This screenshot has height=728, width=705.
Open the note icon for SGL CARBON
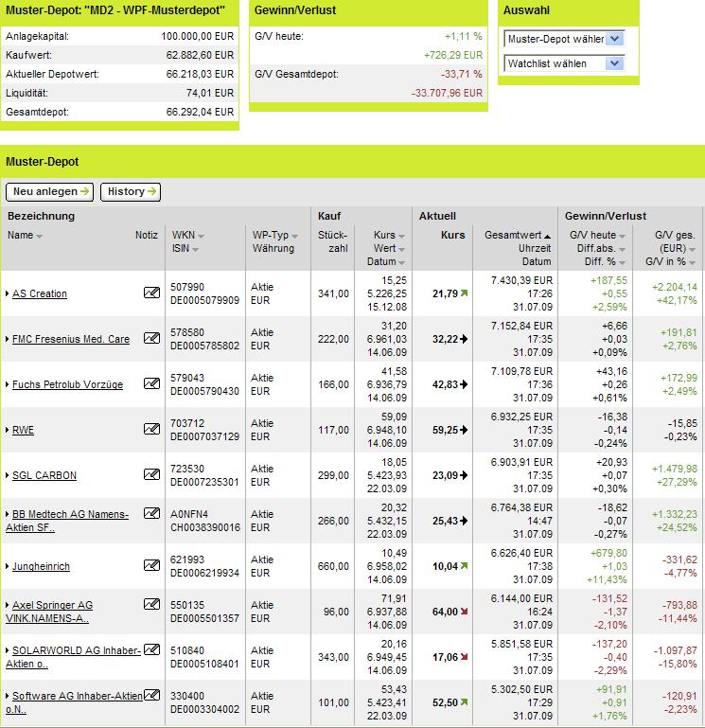[x=151, y=474]
